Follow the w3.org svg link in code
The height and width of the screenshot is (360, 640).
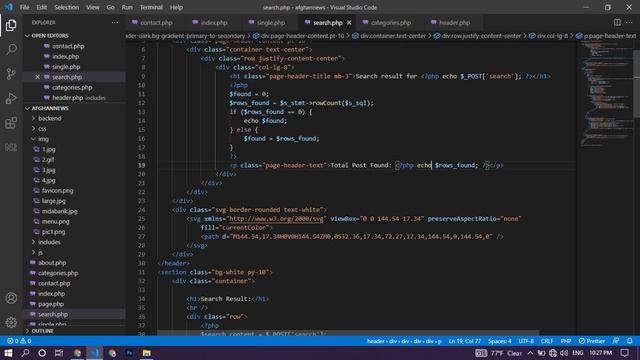(276, 219)
